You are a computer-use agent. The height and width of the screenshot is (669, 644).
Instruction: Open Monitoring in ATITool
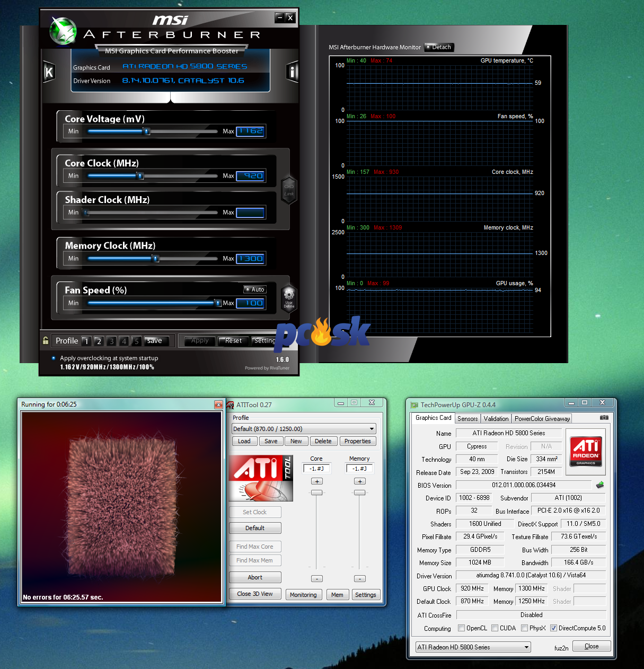pos(303,595)
